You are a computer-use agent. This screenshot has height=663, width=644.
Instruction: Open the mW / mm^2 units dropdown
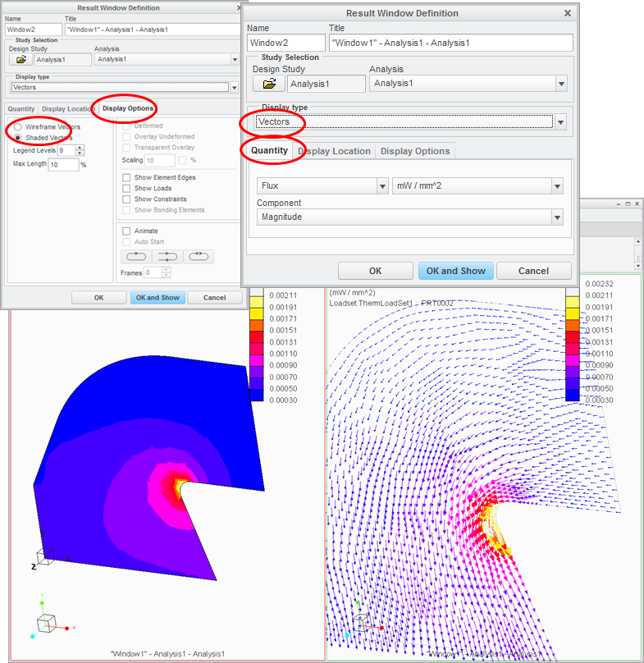click(557, 186)
